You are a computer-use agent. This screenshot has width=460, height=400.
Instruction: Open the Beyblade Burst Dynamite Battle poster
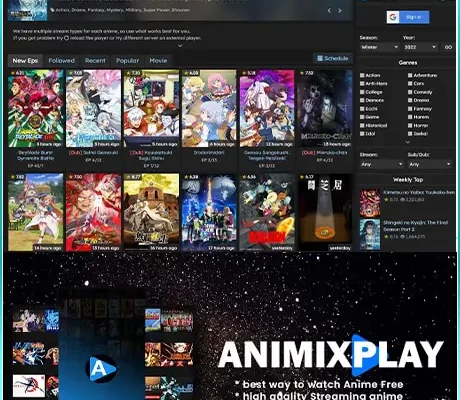click(x=36, y=108)
